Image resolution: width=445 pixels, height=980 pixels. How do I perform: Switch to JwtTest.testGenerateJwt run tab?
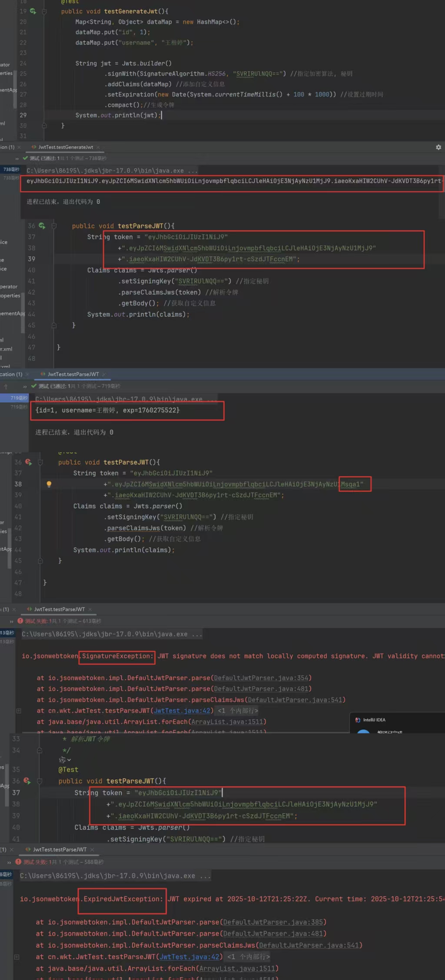tap(65, 147)
